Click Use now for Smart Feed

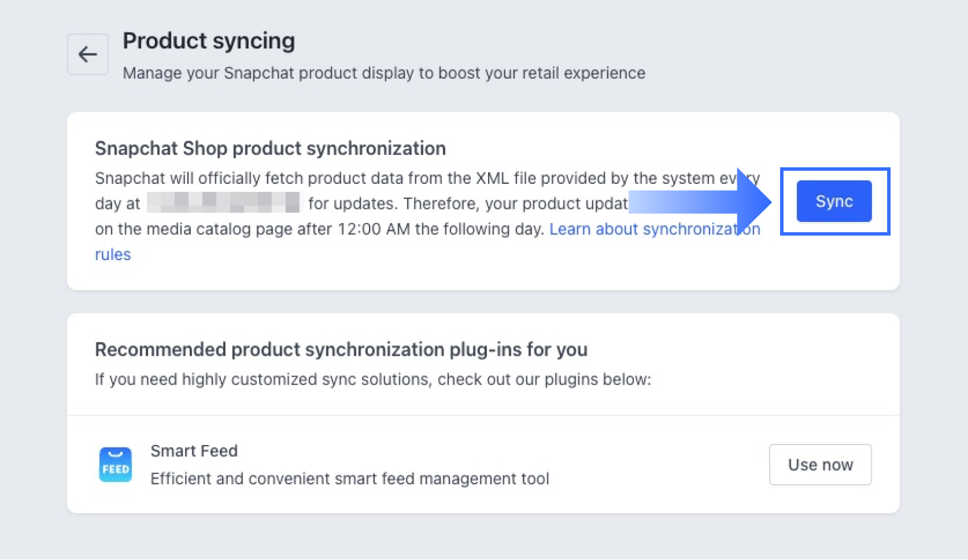pyautogui.click(x=820, y=464)
